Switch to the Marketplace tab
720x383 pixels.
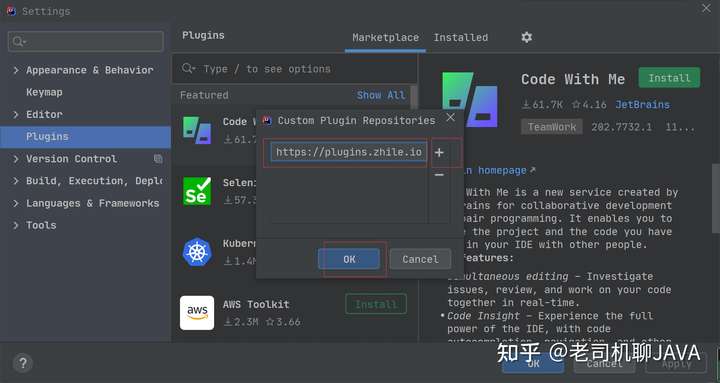(385, 38)
